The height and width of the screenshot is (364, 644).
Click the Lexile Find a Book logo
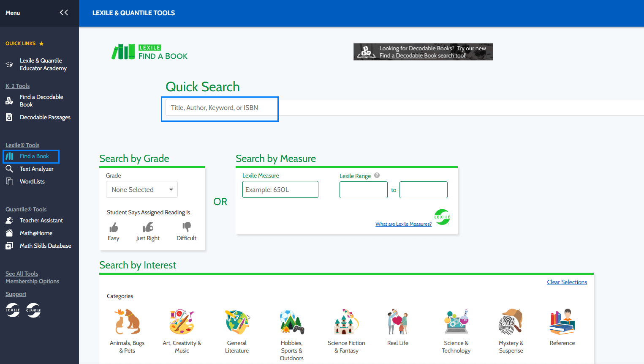[x=149, y=52]
